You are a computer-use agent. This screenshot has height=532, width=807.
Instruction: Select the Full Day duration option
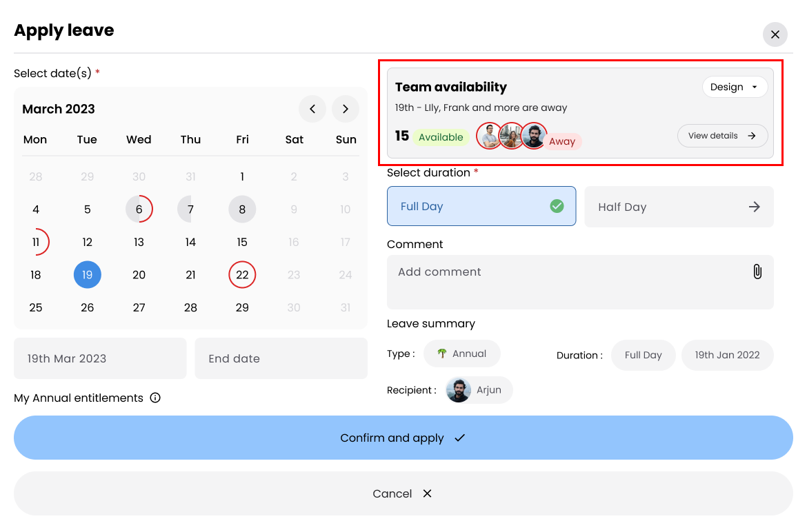[x=481, y=205]
